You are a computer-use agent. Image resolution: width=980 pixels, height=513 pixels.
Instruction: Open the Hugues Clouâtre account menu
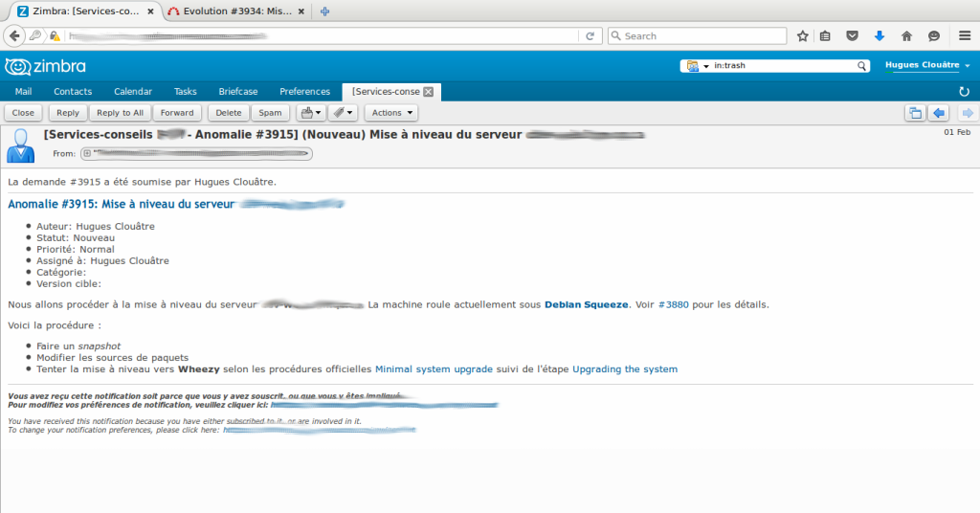click(926, 65)
